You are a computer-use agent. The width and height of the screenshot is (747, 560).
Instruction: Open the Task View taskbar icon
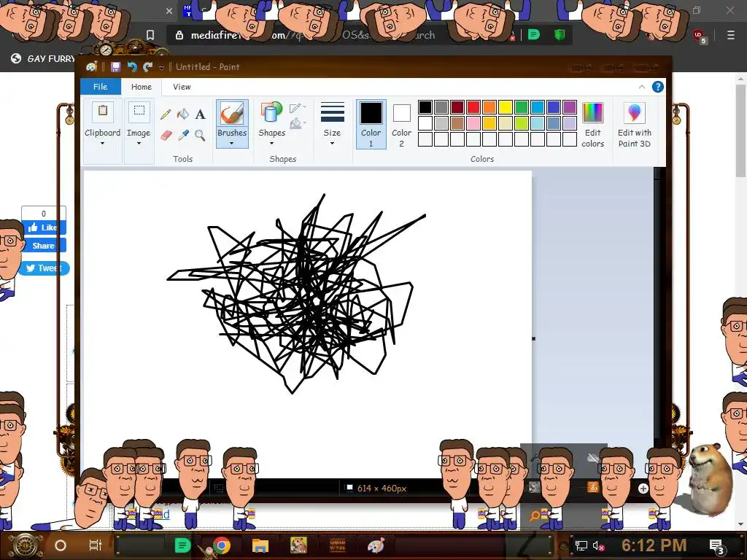pos(96,545)
